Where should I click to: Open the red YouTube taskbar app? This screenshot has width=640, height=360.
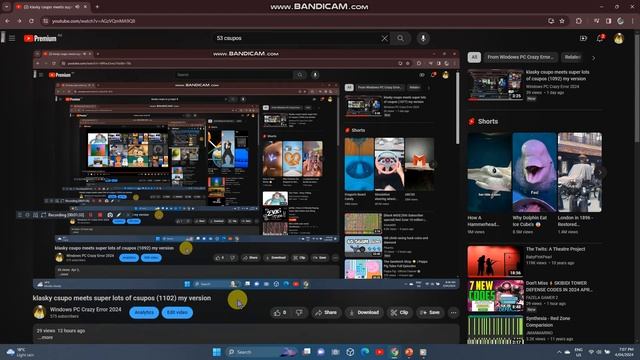click(x=380, y=352)
